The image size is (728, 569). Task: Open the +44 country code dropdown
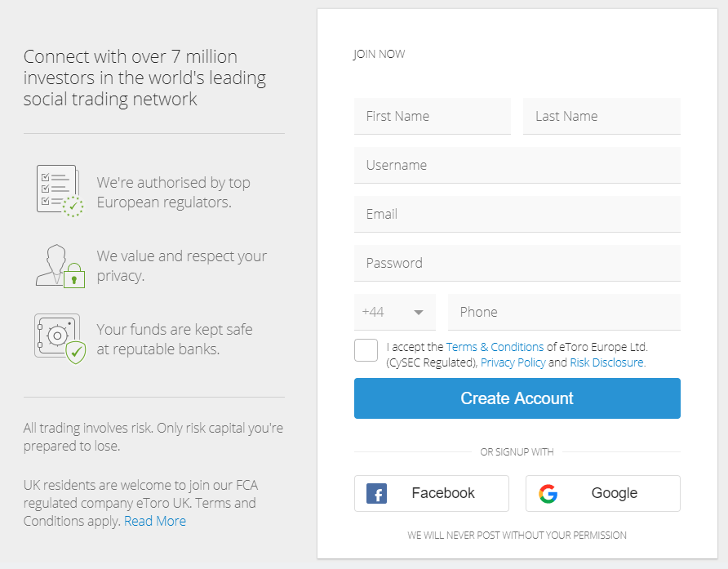tap(395, 312)
